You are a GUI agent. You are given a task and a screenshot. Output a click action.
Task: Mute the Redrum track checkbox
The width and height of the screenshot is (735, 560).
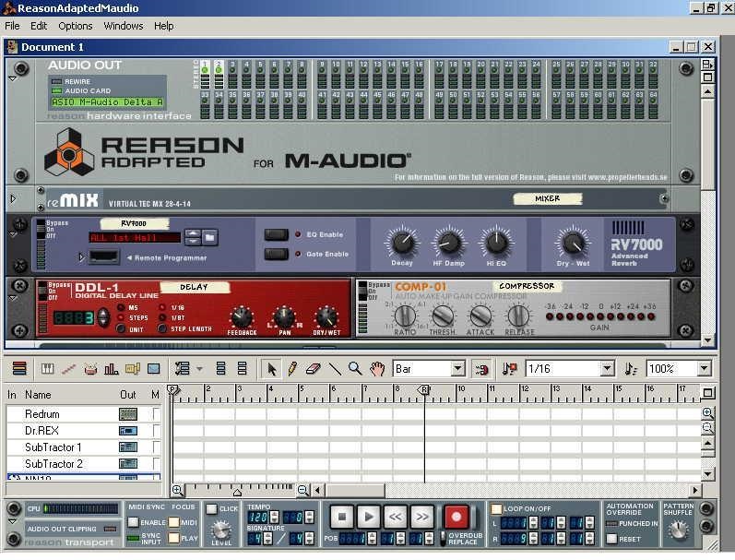tap(156, 414)
